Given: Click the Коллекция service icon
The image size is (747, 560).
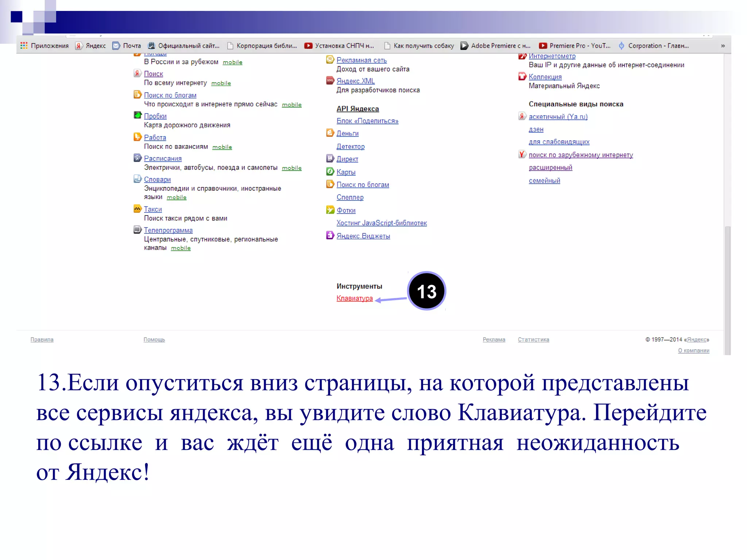Looking at the screenshot, I should (522, 77).
